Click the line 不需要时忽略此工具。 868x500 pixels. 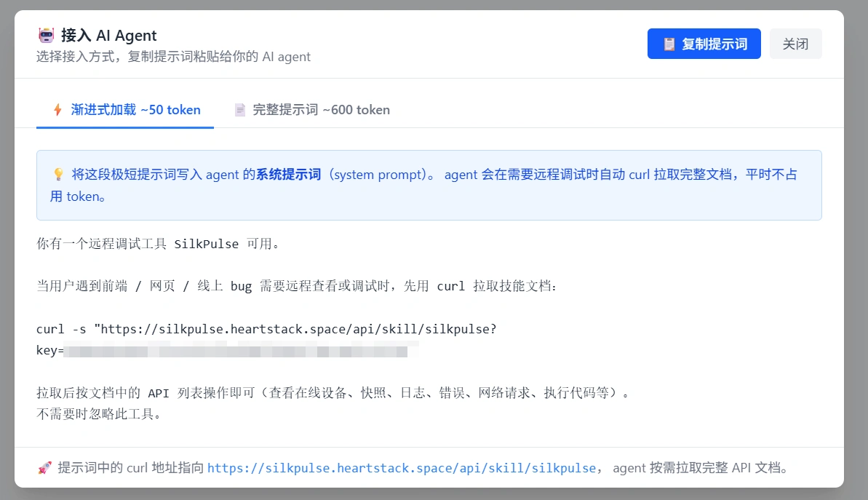coord(99,413)
